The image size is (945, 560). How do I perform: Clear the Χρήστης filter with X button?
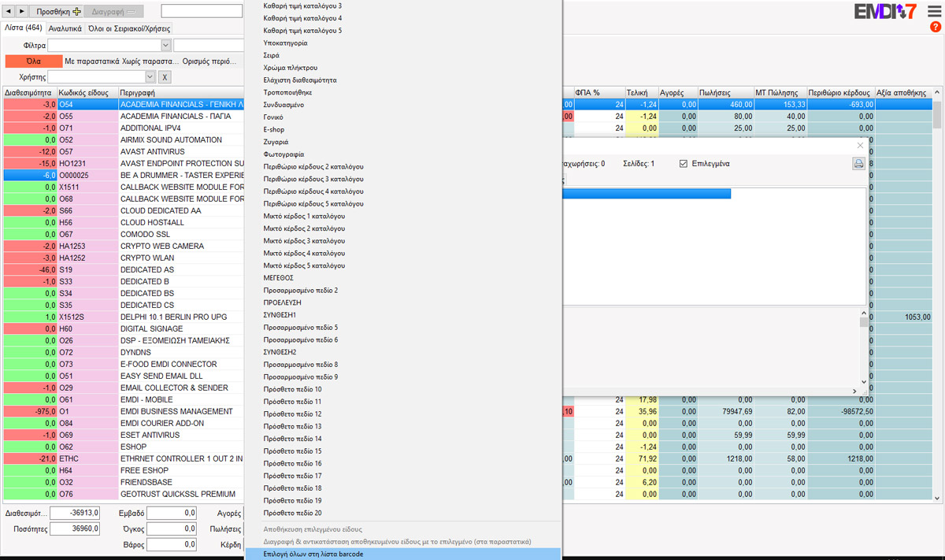click(165, 77)
